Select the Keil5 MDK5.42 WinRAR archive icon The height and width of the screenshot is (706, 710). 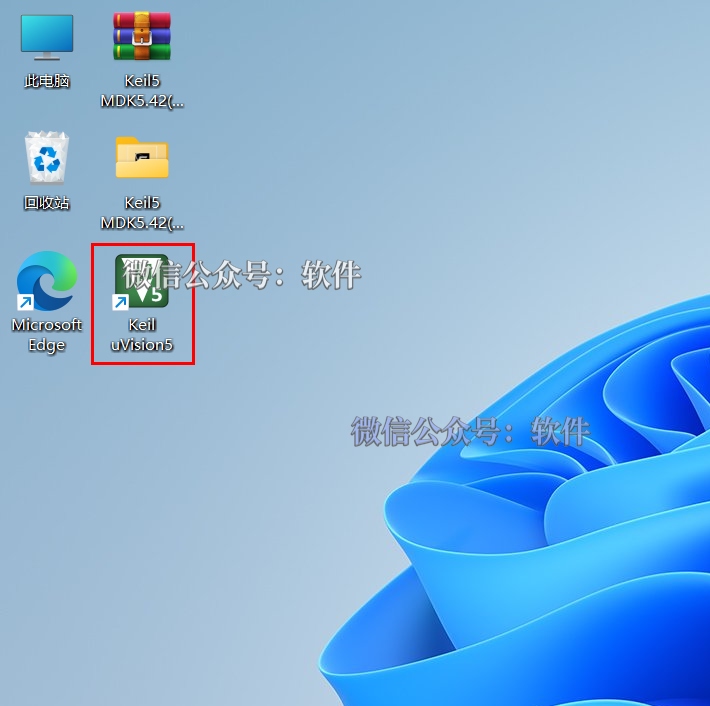(x=142, y=36)
